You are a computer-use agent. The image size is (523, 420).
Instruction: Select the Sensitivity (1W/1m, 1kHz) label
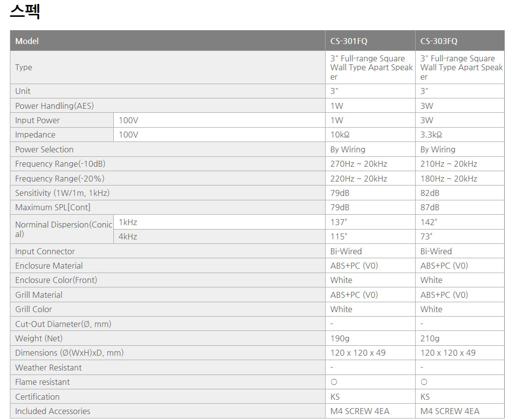pyautogui.click(x=62, y=193)
